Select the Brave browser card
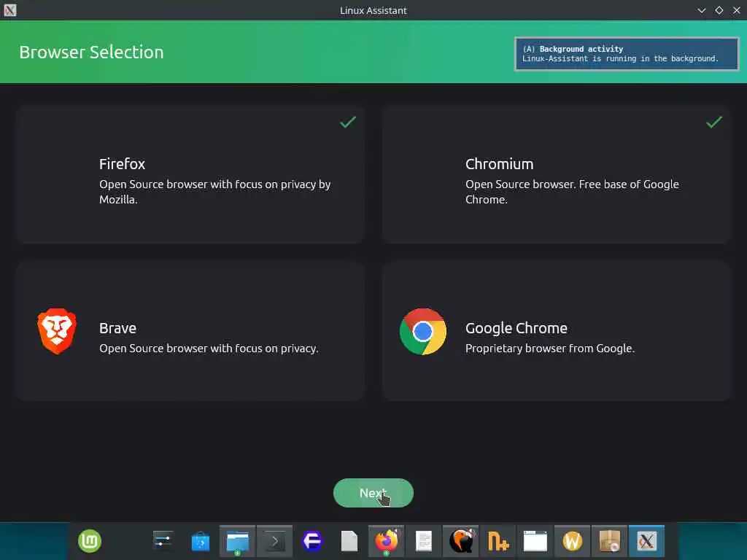The width and height of the screenshot is (747, 560). pyautogui.click(x=190, y=331)
